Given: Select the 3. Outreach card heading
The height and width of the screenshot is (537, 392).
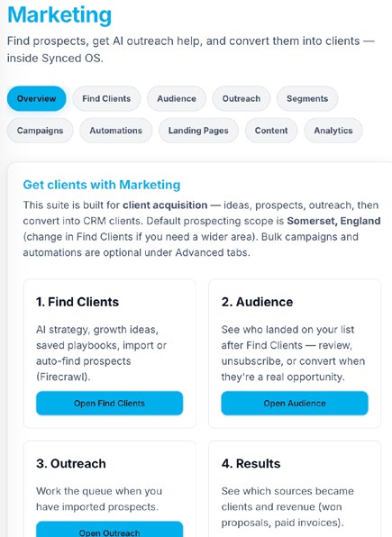Looking at the screenshot, I should pyautogui.click(x=71, y=463).
